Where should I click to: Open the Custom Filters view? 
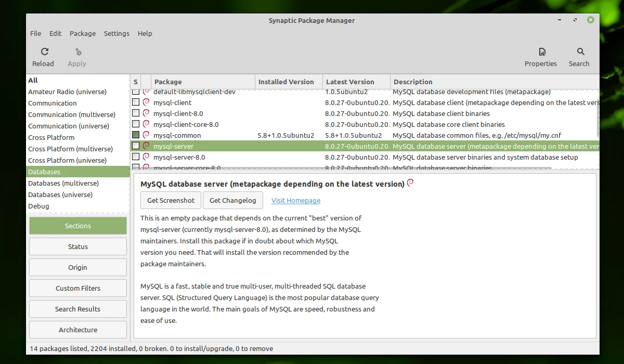(78, 288)
